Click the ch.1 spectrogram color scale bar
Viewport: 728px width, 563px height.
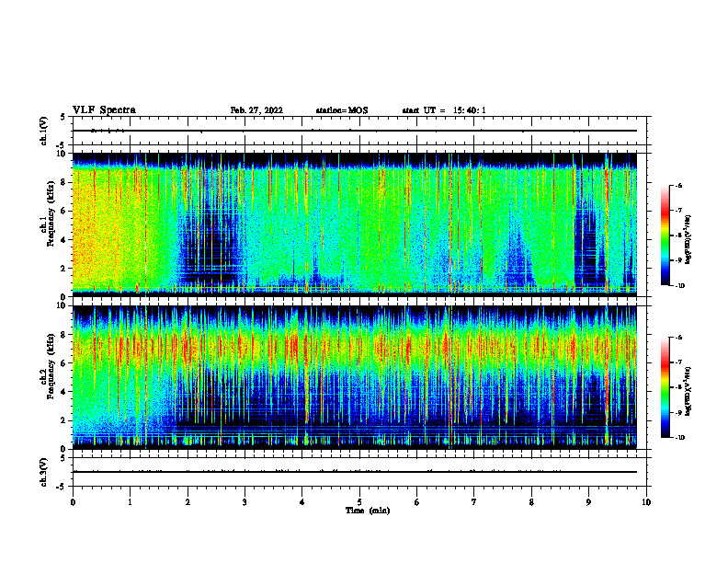(665, 236)
